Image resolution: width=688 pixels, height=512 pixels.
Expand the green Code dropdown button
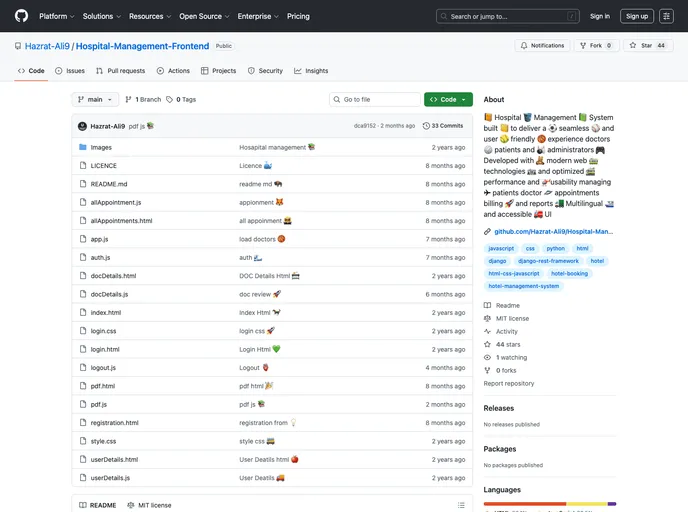tap(448, 100)
